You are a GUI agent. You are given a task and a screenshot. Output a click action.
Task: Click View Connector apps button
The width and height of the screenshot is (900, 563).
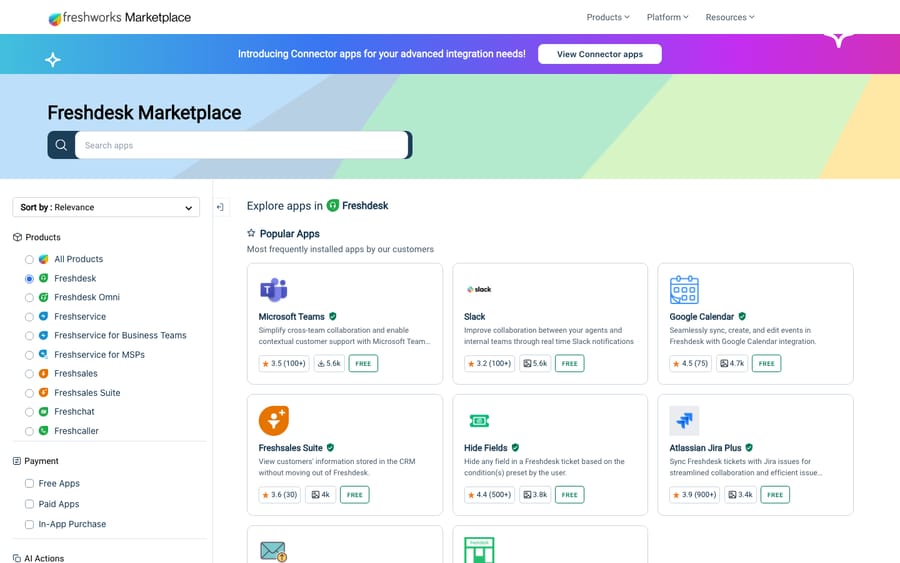(x=600, y=54)
